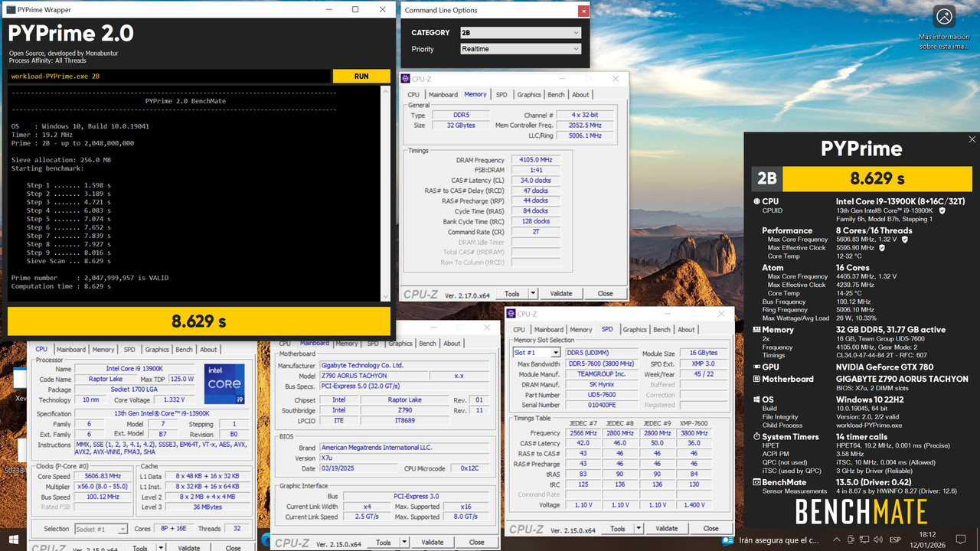Click the 2B badge in BenchMate panel
Screen dimensions: 980x551
tap(766, 178)
